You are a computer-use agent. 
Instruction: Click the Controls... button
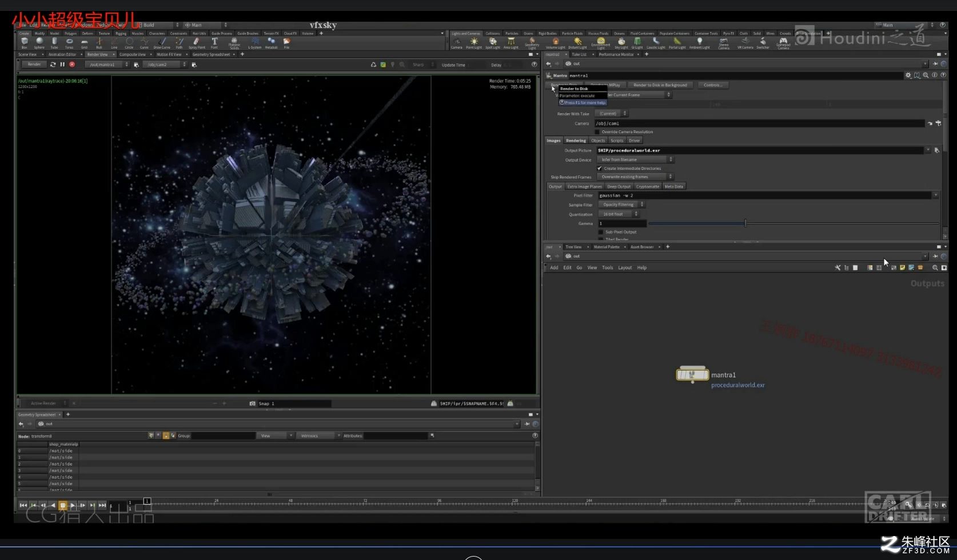pos(713,85)
